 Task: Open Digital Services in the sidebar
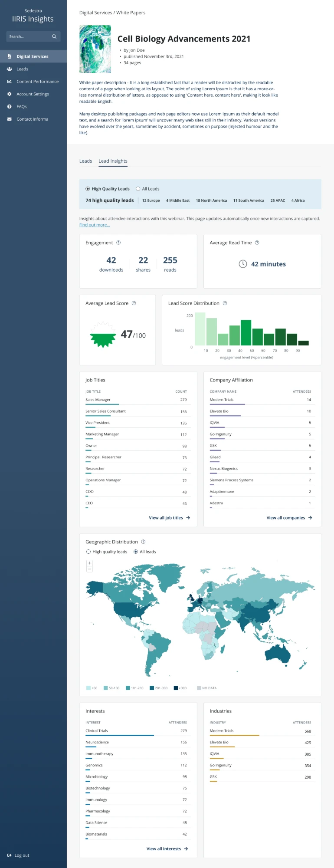point(33,56)
